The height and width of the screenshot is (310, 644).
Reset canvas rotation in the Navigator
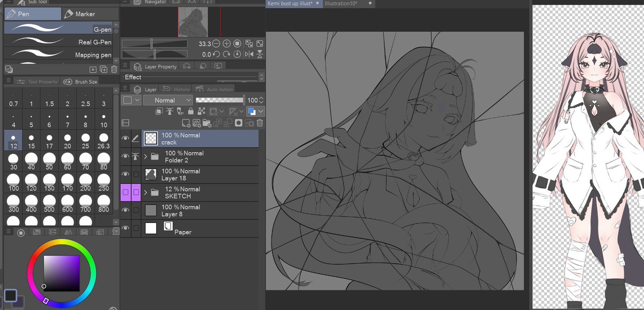point(237,54)
